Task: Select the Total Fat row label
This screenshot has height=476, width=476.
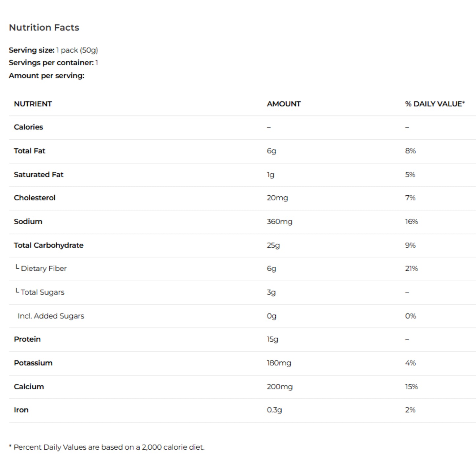Action: point(30,151)
